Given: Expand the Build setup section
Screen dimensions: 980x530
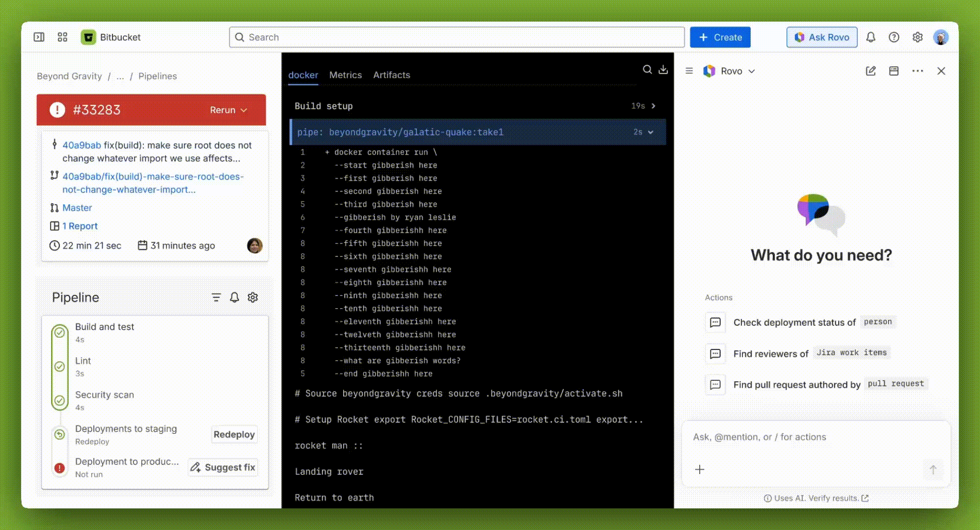Looking at the screenshot, I should click(x=653, y=106).
